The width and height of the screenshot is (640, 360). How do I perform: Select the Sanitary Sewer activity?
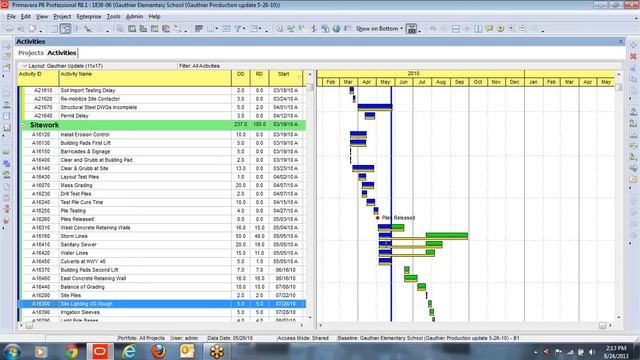tap(163, 244)
